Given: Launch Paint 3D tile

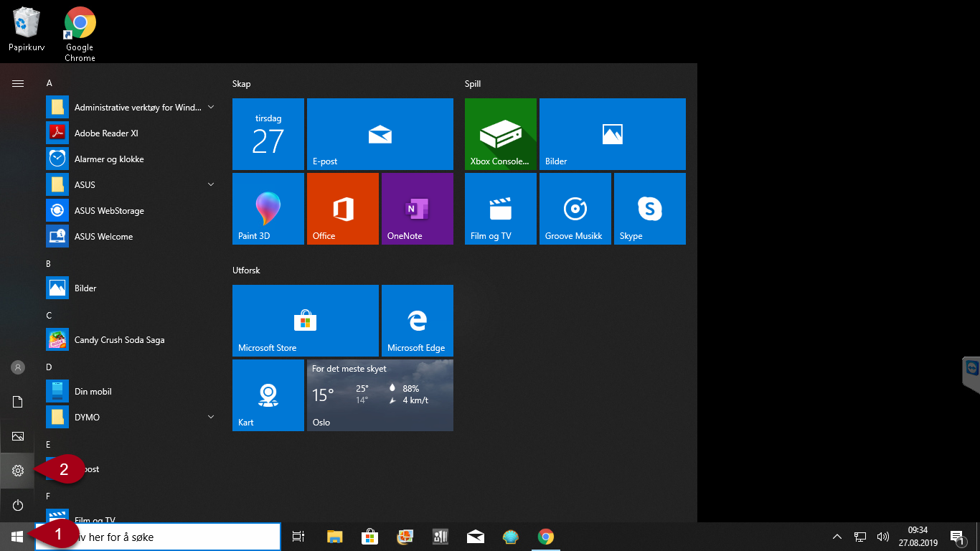Looking at the screenshot, I should (268, 209).
